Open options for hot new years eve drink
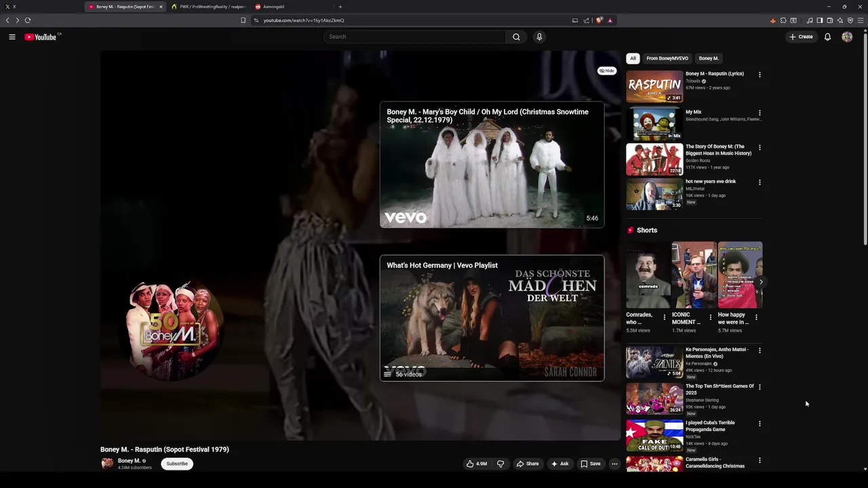 click(x=759, y=182)
